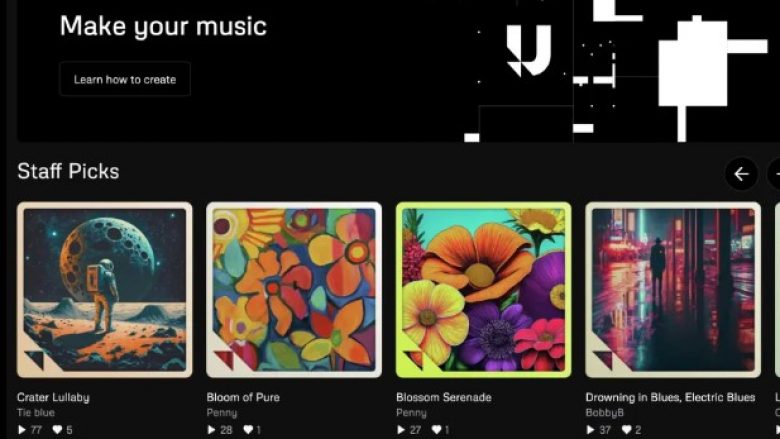Like Crater Lullaby with the heart icon
This screenshot has width=780, height=439.
click(57, 430)
